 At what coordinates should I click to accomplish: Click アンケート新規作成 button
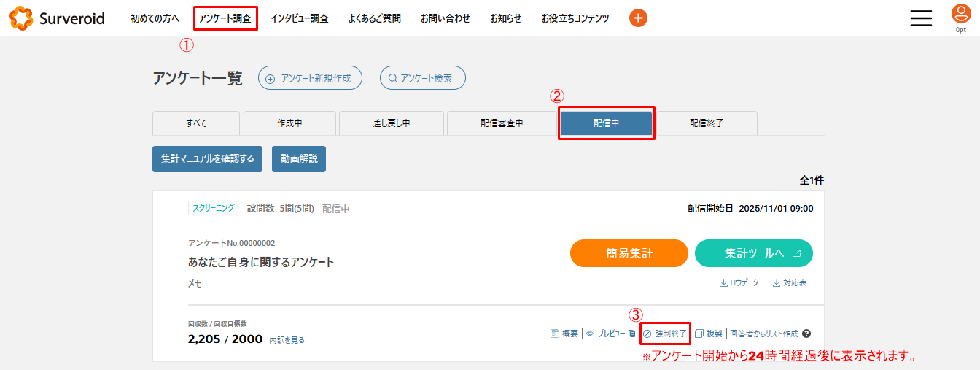(310, 78)
